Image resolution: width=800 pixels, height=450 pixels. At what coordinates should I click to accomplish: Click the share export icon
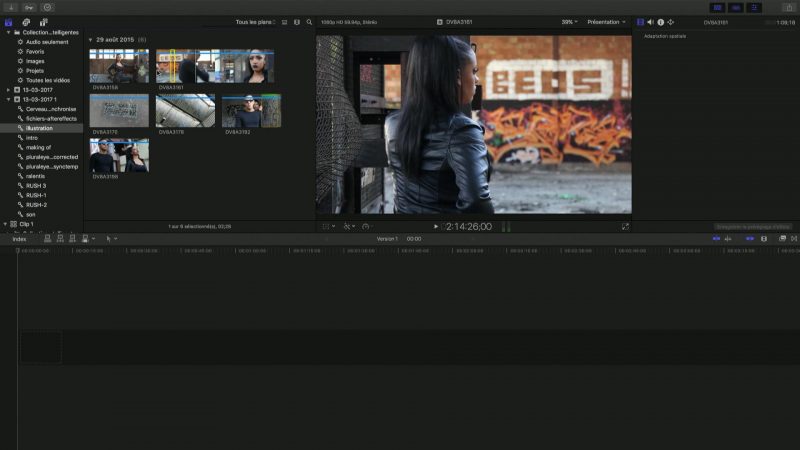click(789, 7)
